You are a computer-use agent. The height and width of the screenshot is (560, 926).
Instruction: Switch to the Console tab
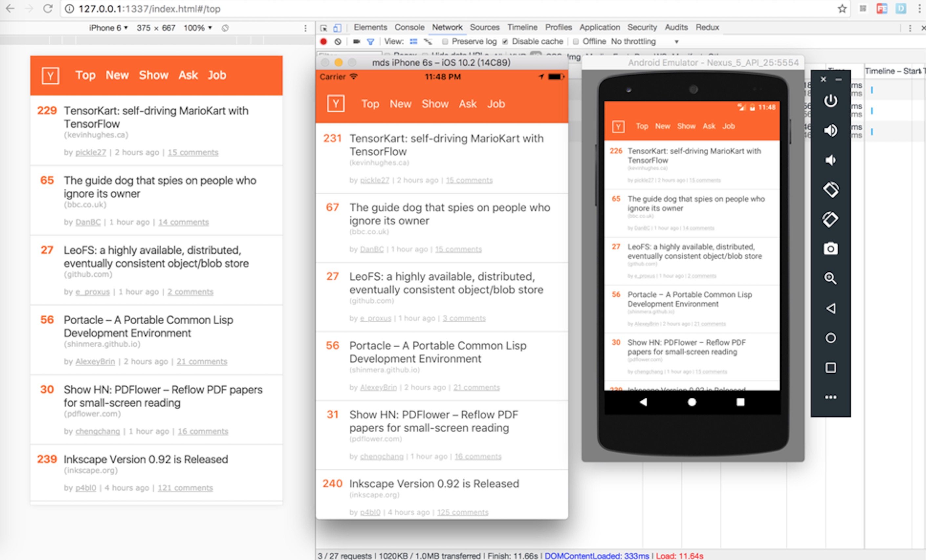coord(409,28)
